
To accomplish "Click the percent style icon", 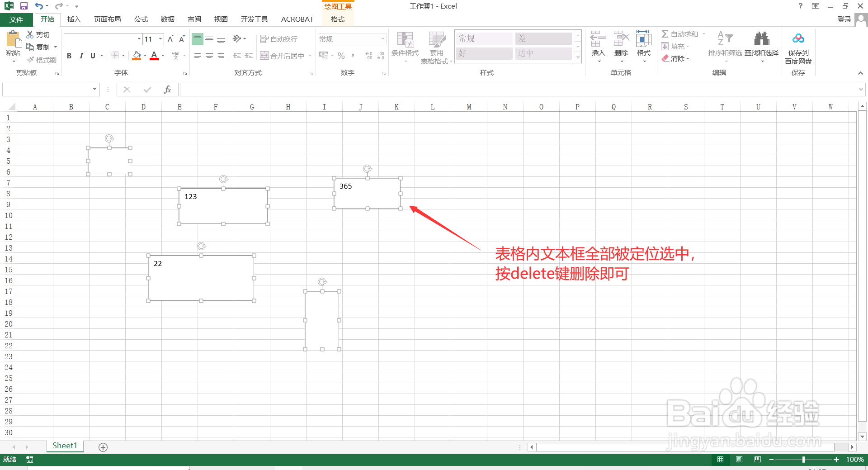I will (x=341, y=56).
